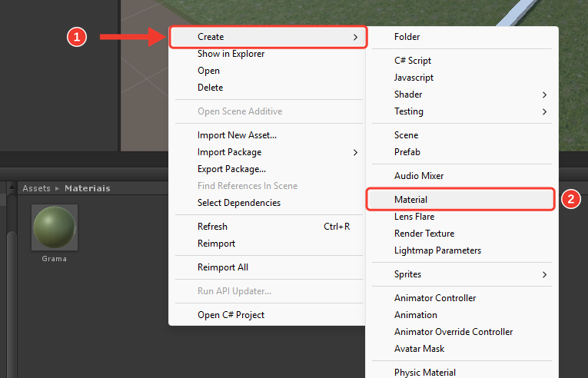Choose Reimport All

click(267, 267)
